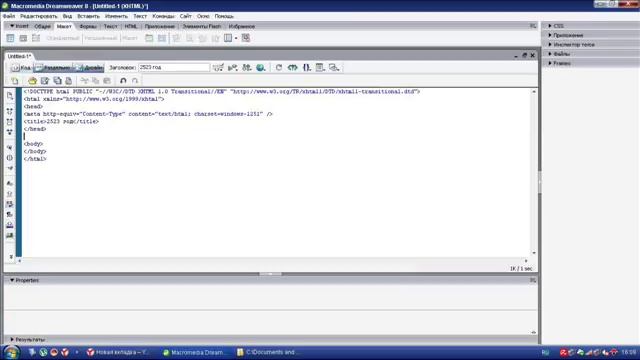Collapse the Insert bar arrow

click(12, 26)
